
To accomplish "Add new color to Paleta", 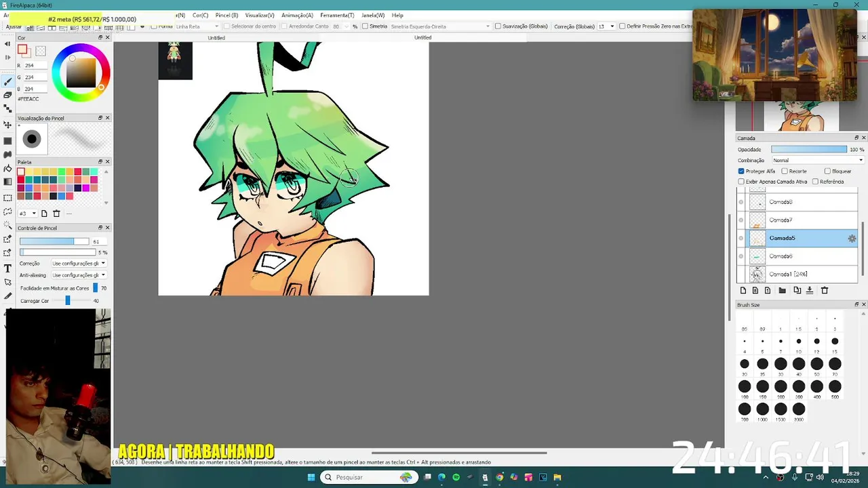I will pyautogui.click(x=44, y=213).
